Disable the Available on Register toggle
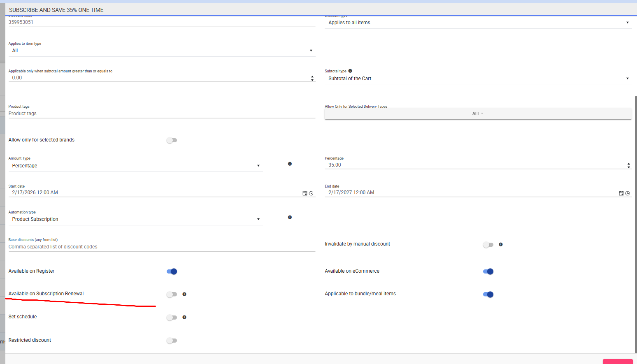Screen dimensions: 637x364 click(x=172, y=271)
